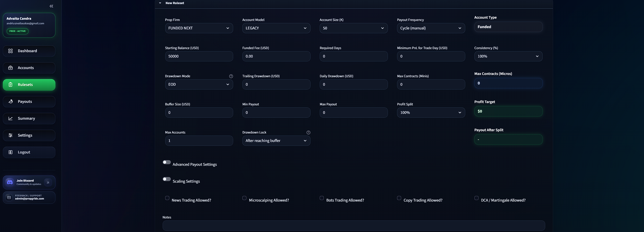
Task: Click the Accounts briefcase icon
Action: pyautogui.click(x=10, y=68)
